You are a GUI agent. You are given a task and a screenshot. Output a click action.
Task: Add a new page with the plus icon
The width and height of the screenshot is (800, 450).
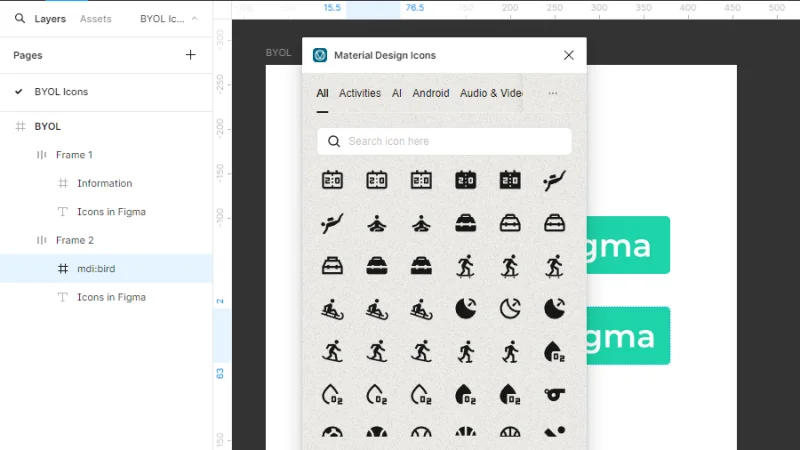click(x=190, y=55)
